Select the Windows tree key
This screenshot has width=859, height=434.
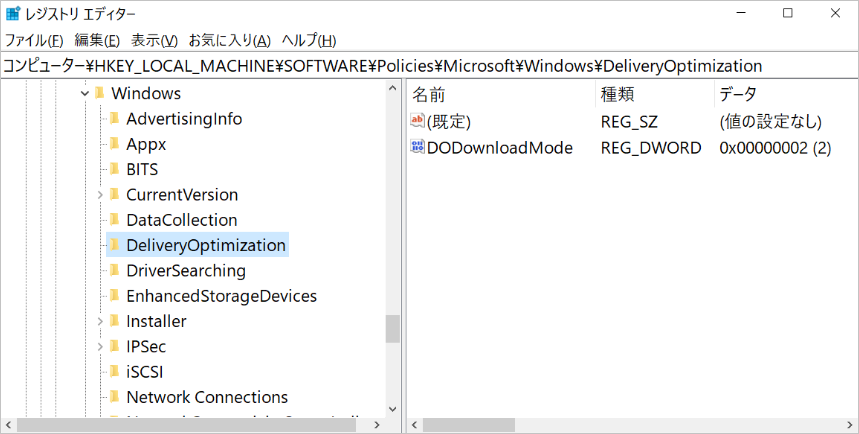tap(146, 94)
